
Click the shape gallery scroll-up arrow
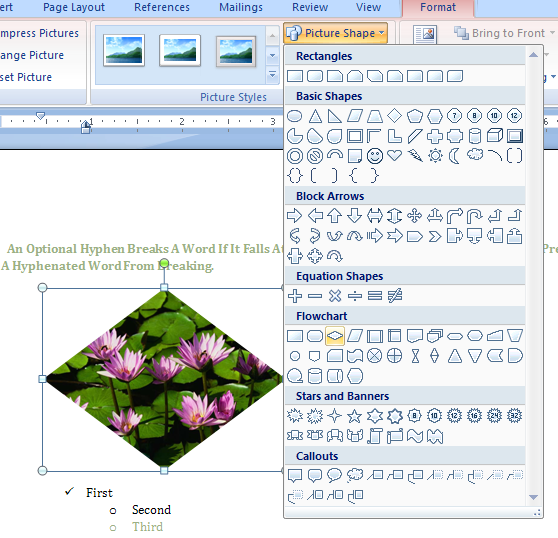[x=533, y=55]
